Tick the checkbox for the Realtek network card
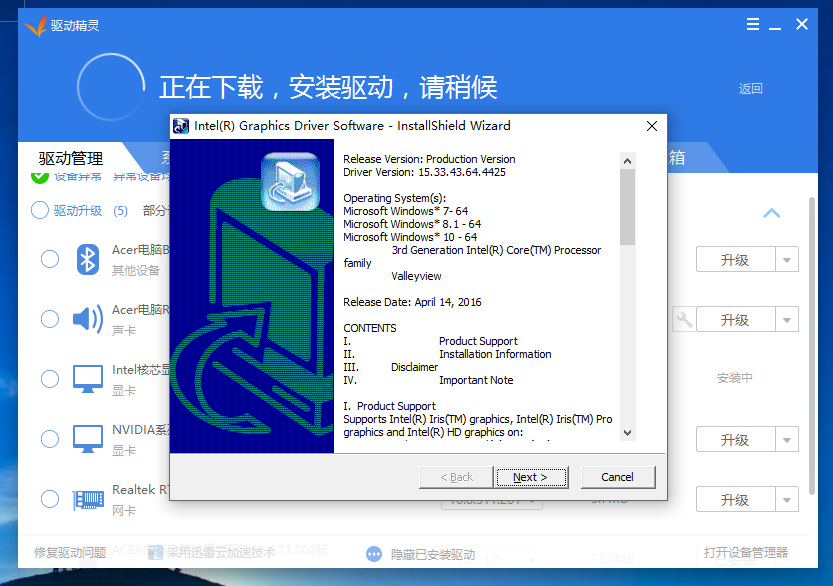 [50, 499]
